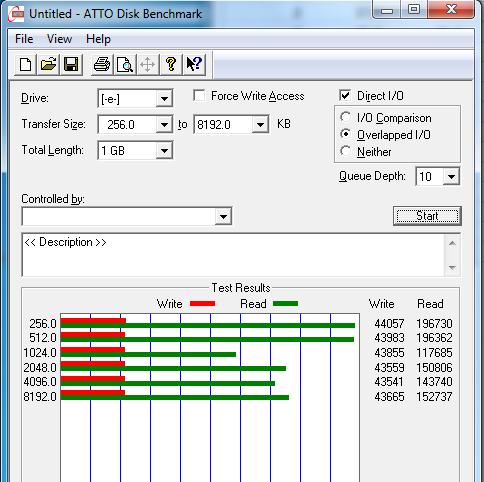Click inside the Description text box

[233, 255]
